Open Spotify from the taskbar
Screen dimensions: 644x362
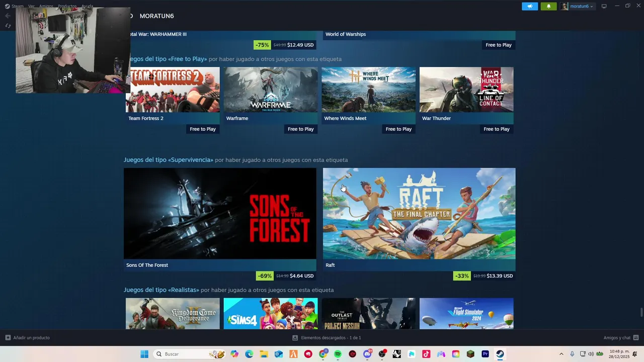[x=338, y=354]
